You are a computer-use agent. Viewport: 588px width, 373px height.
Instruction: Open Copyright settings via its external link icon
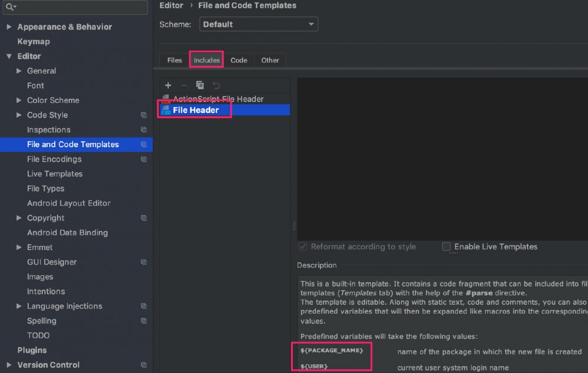click(x=143, y=218)
